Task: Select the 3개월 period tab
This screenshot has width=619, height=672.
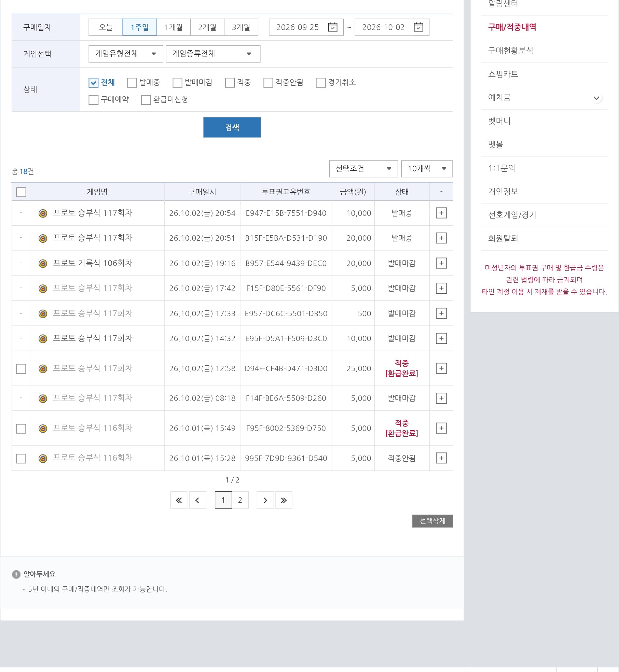Action: coord(241,27)
